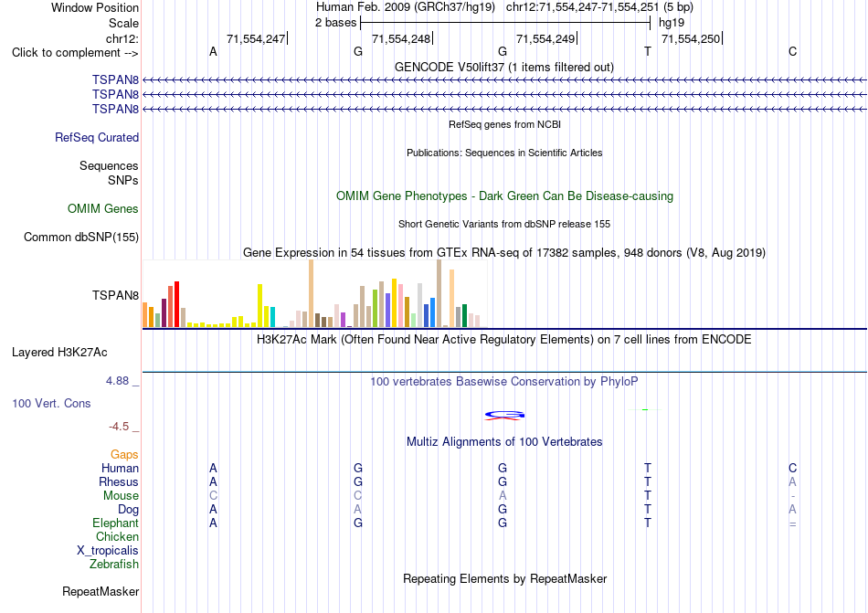868x613 pixels.
Task: Click the Zebrafish species label
Action: tap(114, 565)
